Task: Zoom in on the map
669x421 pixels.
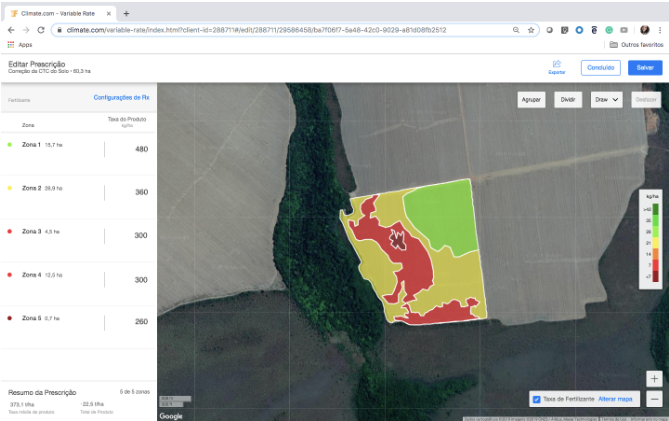Action: [654, 379]
